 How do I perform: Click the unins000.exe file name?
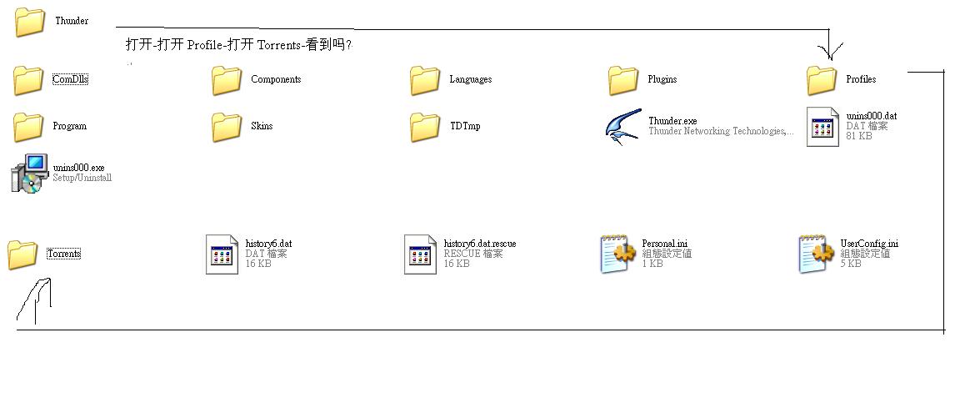[x=78, y=168]
